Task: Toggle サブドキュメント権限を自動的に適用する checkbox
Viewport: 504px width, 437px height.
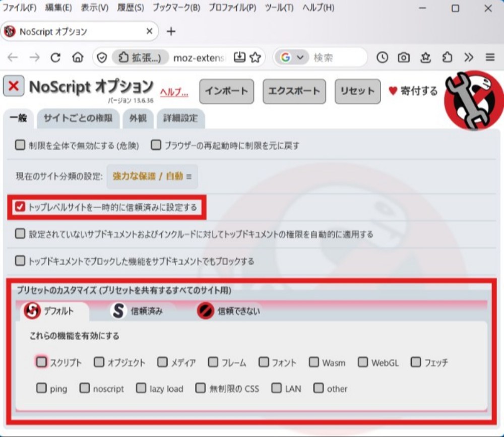Action: pyautogui.click(x=20, y=233)
